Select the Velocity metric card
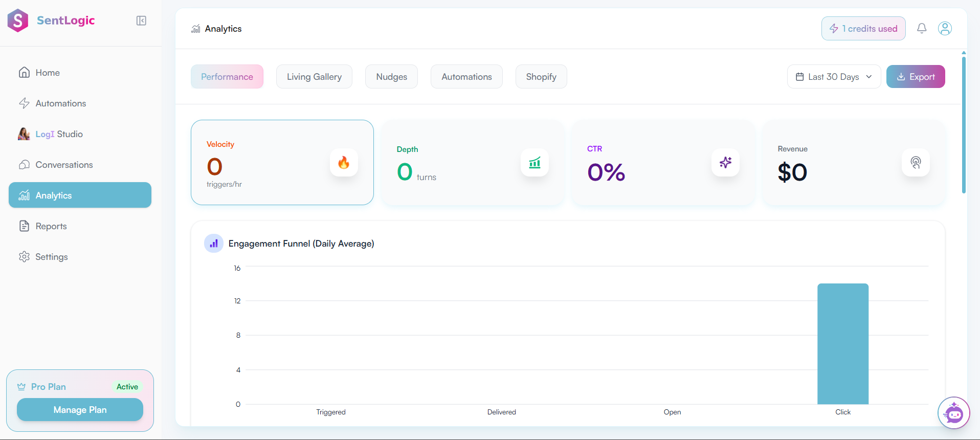The image size is (980, 440). pyautogui.click(x=282, y=163)
